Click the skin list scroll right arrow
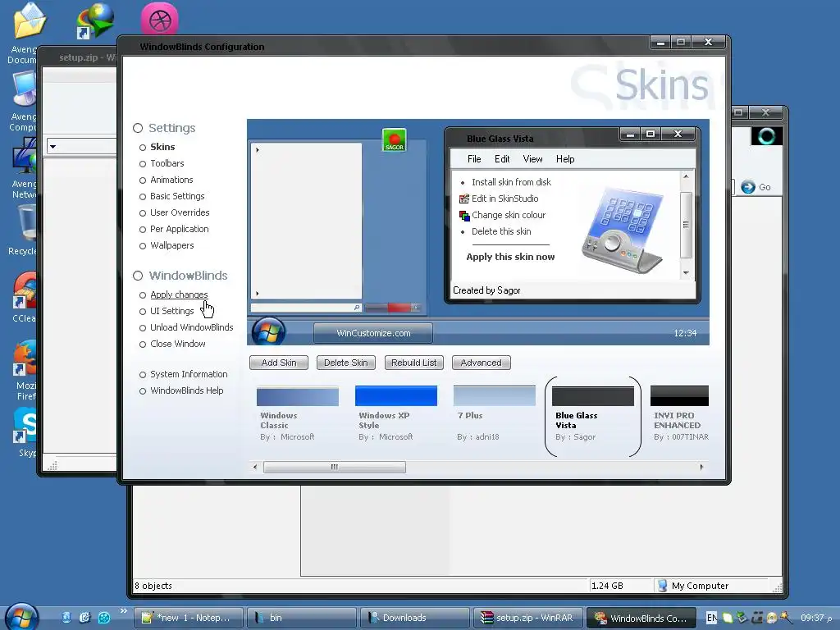This screenshot has height=630, width=840. 702,467
